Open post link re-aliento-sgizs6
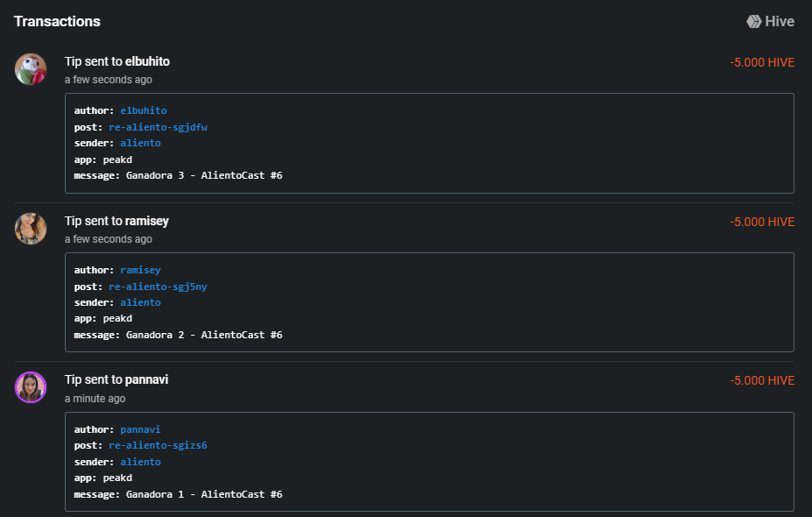812x517 pixels. coord(158,445)
